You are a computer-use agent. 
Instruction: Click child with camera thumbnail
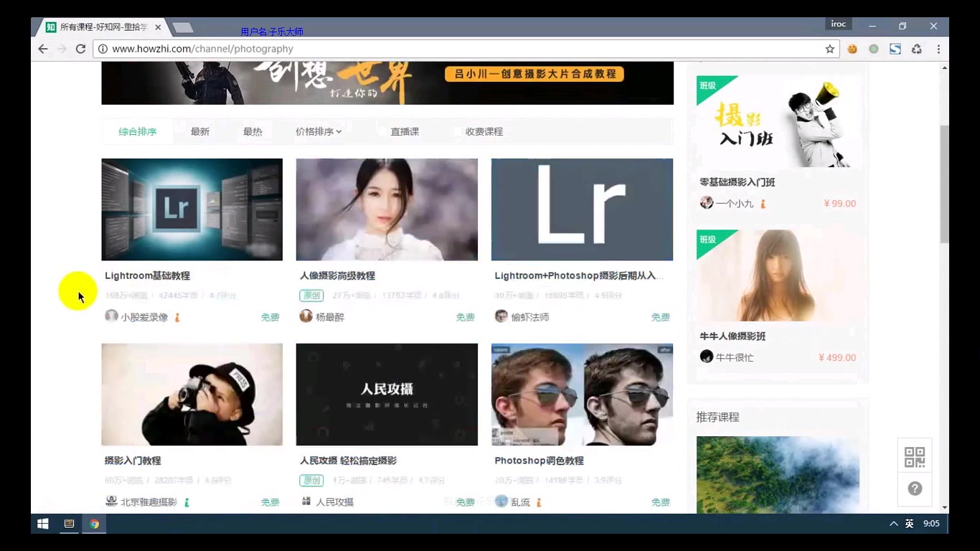[192, 395]
